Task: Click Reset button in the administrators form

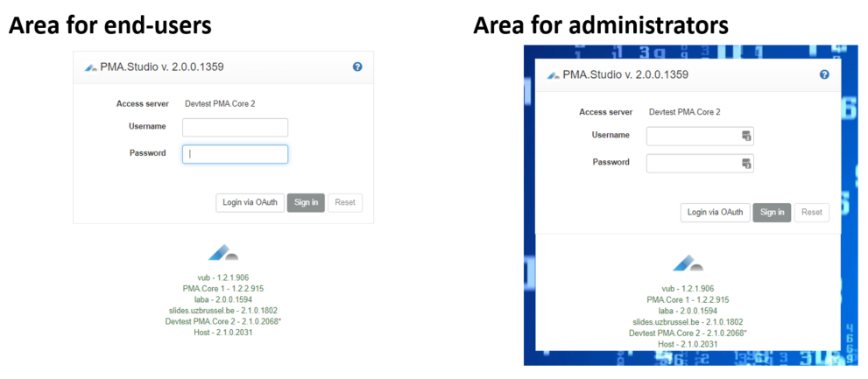Action: pyautogui.click(x=812, y=212)
